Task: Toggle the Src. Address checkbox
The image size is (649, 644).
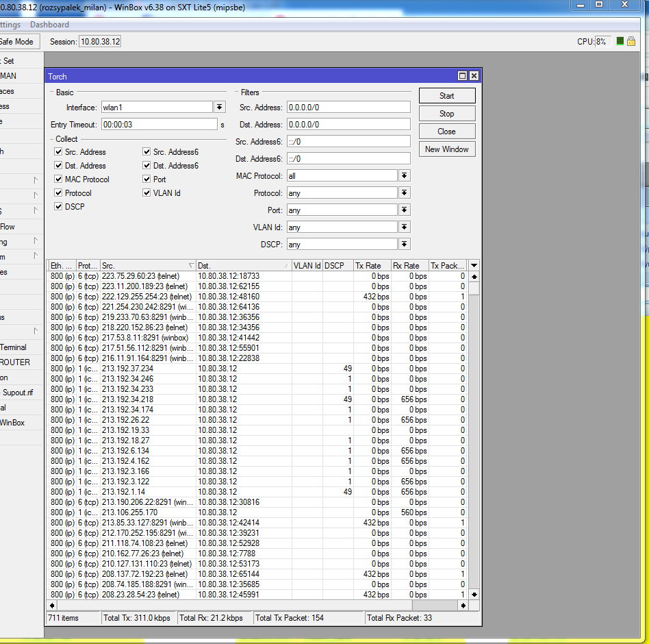Action: tap(58, 152)
